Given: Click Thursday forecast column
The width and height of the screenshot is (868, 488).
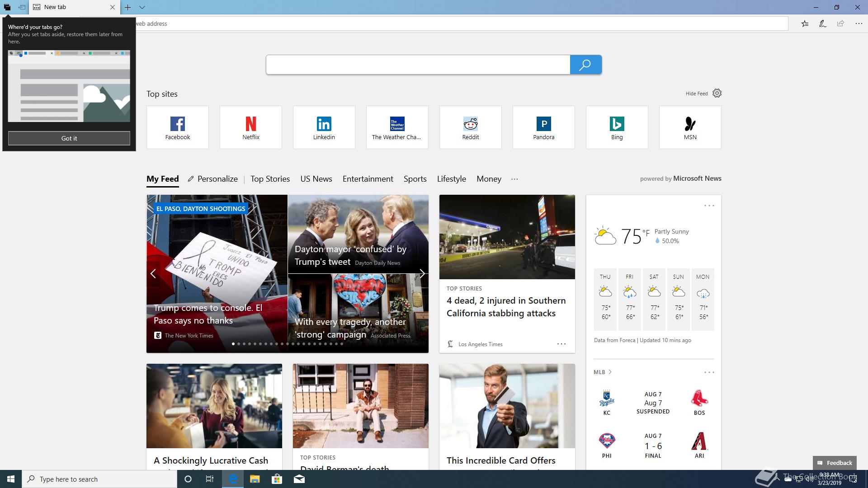Looking at the screenshot, I should 605,299.
